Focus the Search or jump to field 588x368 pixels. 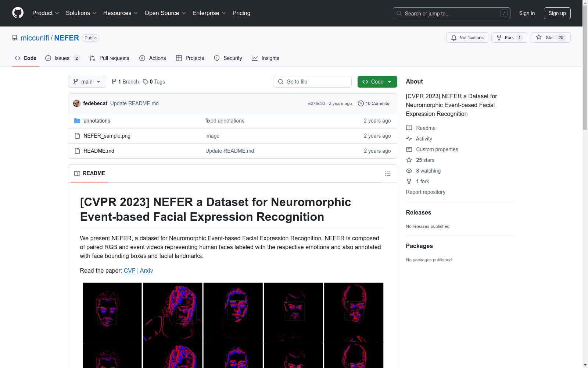pos(452,13)
